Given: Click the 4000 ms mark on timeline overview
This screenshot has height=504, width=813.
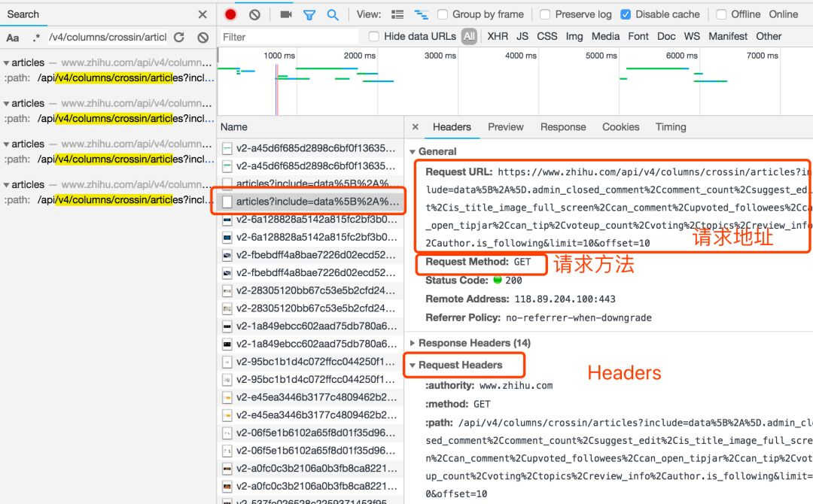Looking at the screenshot, I should [x=520, y=56].
